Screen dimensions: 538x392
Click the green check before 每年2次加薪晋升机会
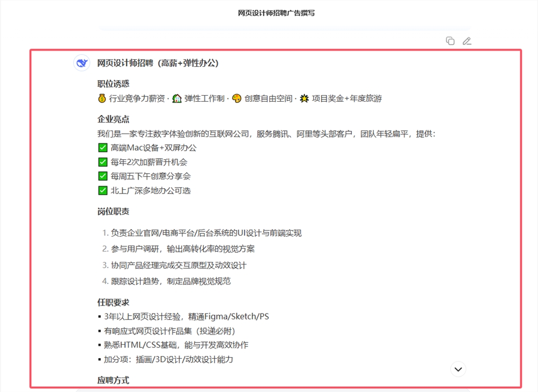(103, 162)
